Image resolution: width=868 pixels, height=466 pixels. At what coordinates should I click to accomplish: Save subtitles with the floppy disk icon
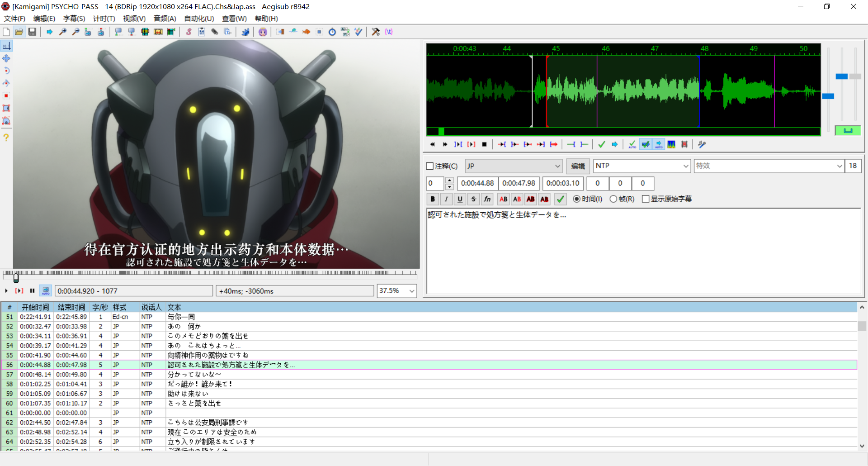(x=32, y=32)
